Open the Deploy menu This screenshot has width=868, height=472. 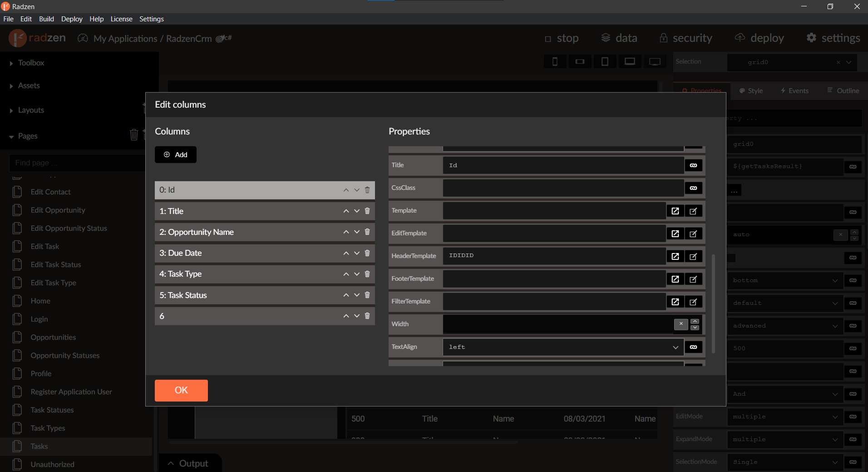point(72,19)
